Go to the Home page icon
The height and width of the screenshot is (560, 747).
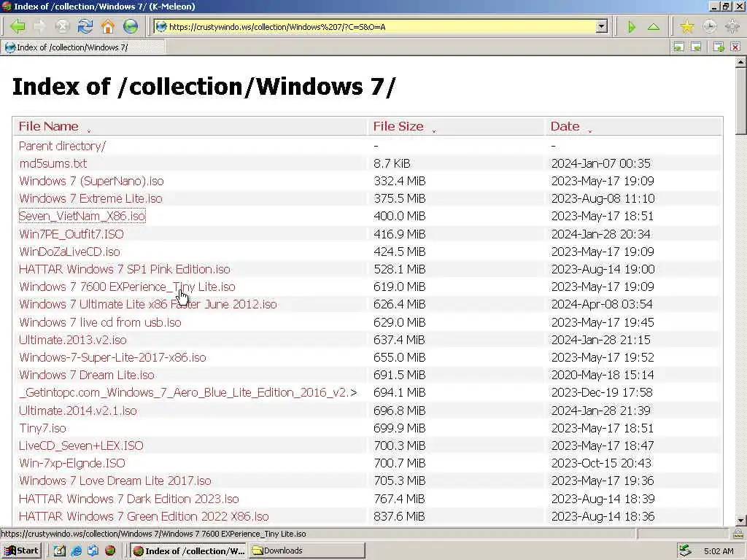click(x=108, y=26)
